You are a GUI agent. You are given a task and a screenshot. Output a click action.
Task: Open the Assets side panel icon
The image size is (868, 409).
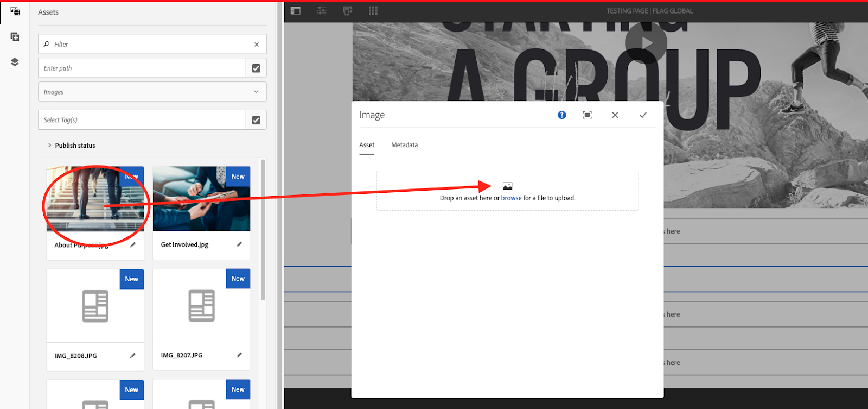pos(15,11)
